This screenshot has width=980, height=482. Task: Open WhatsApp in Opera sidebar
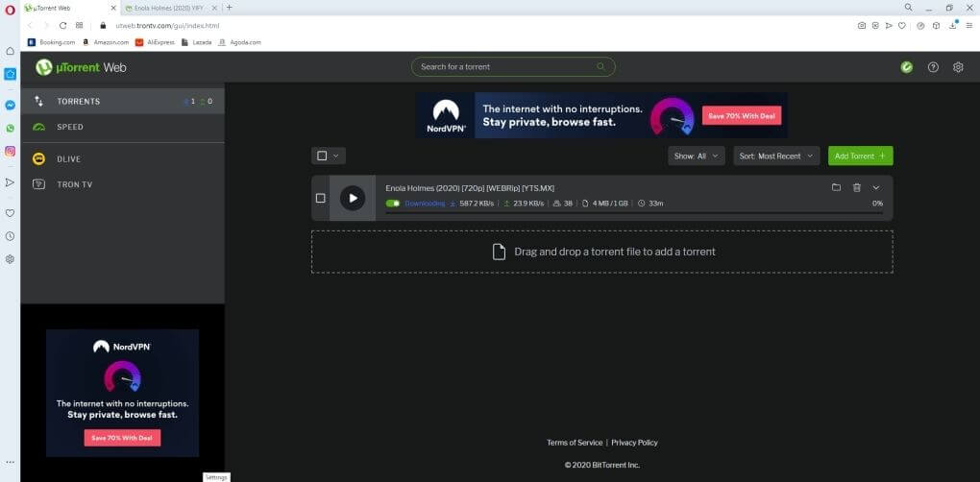click(x=10, y=128)
